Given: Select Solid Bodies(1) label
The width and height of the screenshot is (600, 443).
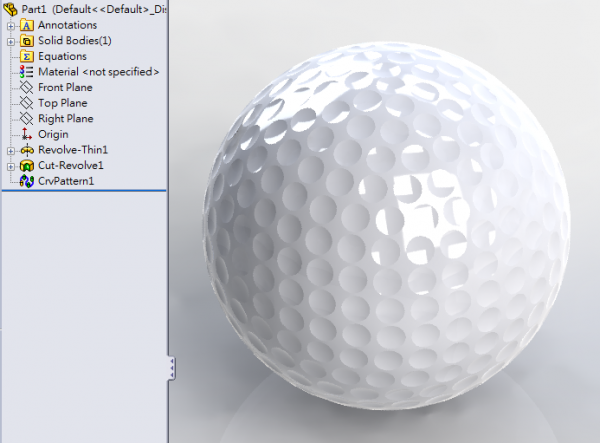Looking at the screenshot, I should (x=75, y=41).
